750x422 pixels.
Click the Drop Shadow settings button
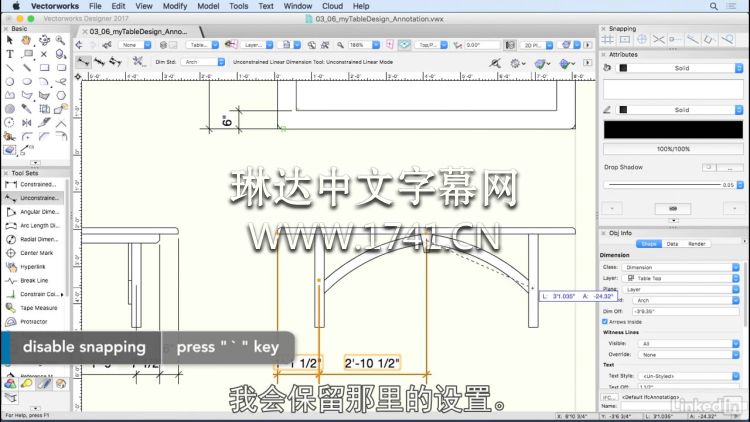click(x=729, y=167)
